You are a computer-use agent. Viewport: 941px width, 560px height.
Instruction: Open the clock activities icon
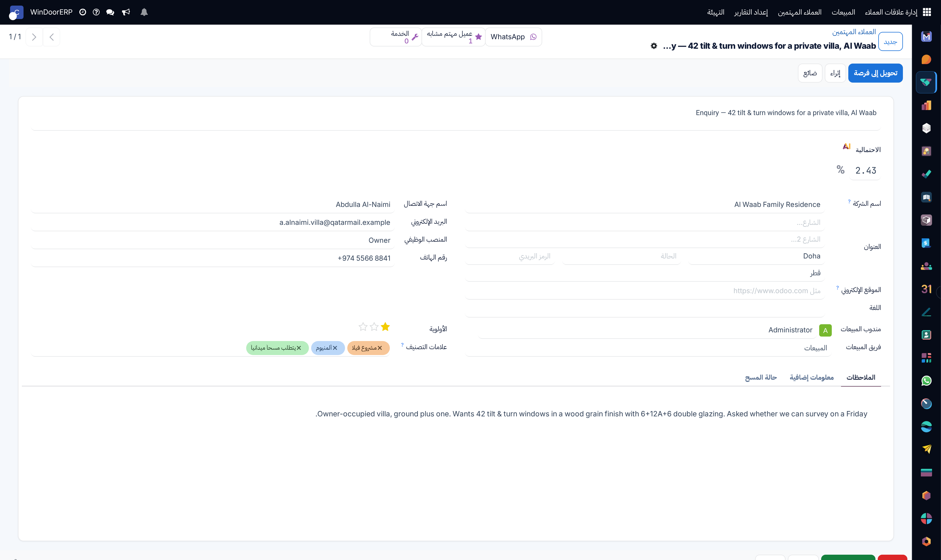point(83,12)
